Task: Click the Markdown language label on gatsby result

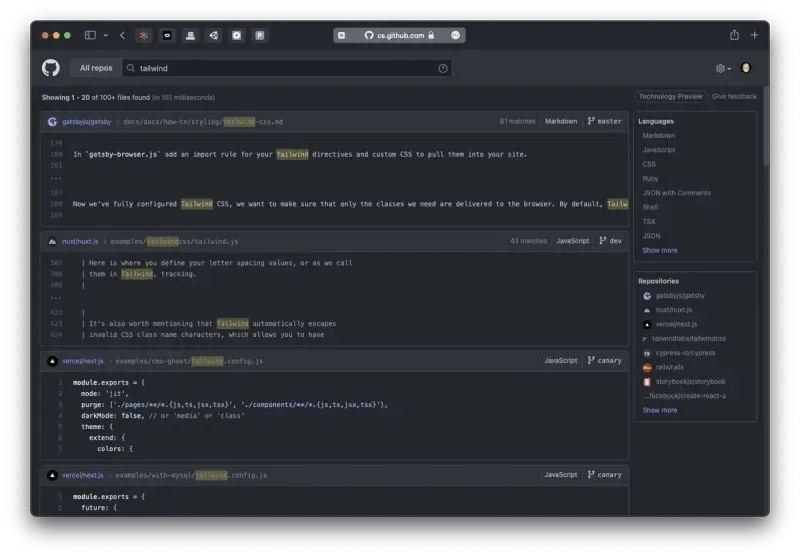Action: pos(561,121)
